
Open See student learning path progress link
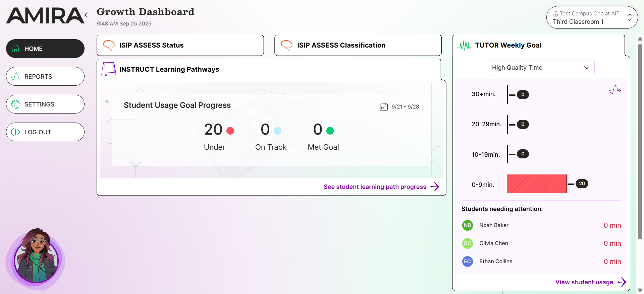(x=381, y=187)
